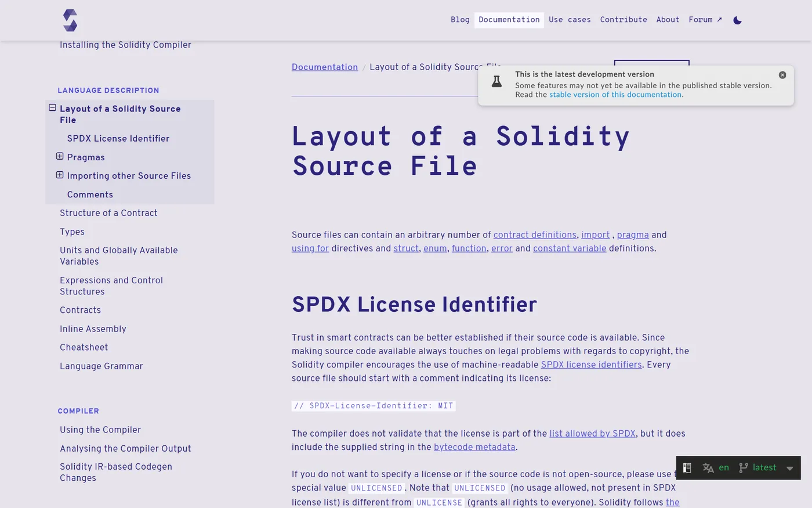The height and width of the screenshot is (508, 812).
Task: Open Expressions and Control Structures
Action: [111, 286]
